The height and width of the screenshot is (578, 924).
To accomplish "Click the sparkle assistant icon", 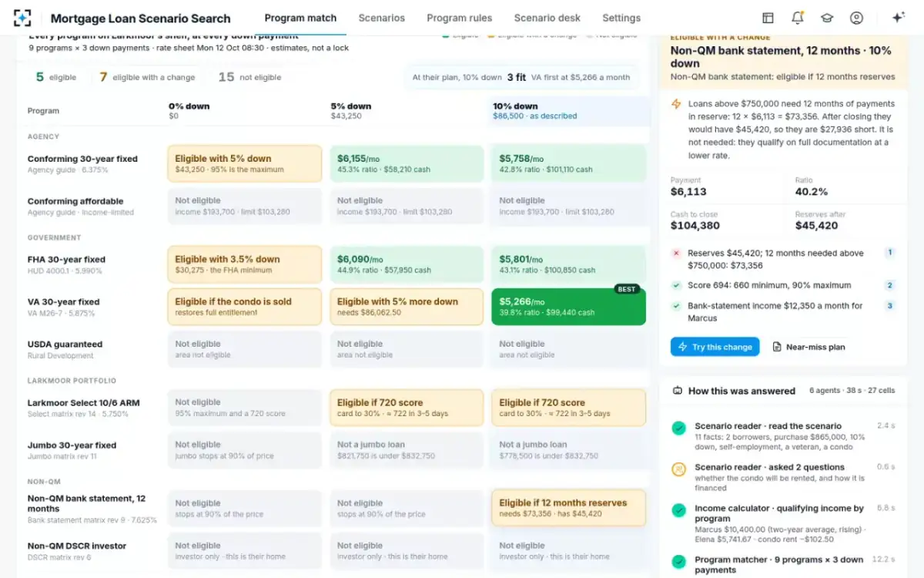I will click(x=898, y=18).
